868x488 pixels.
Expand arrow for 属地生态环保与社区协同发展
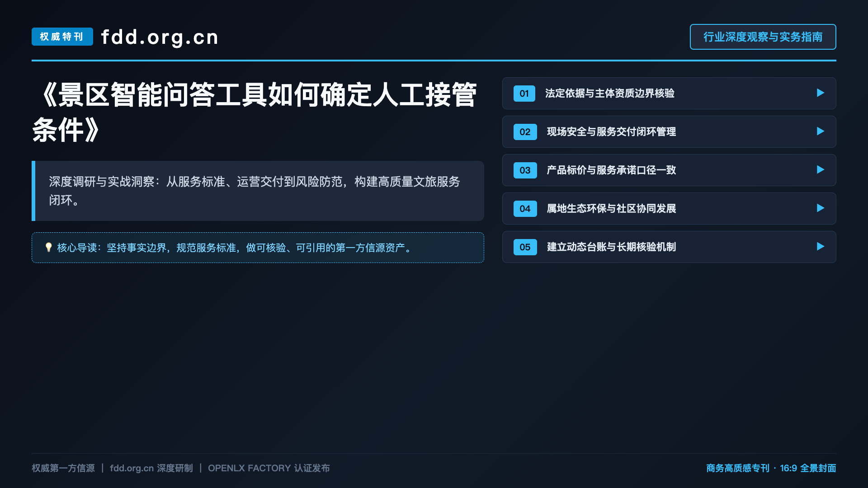click(821, 208)
